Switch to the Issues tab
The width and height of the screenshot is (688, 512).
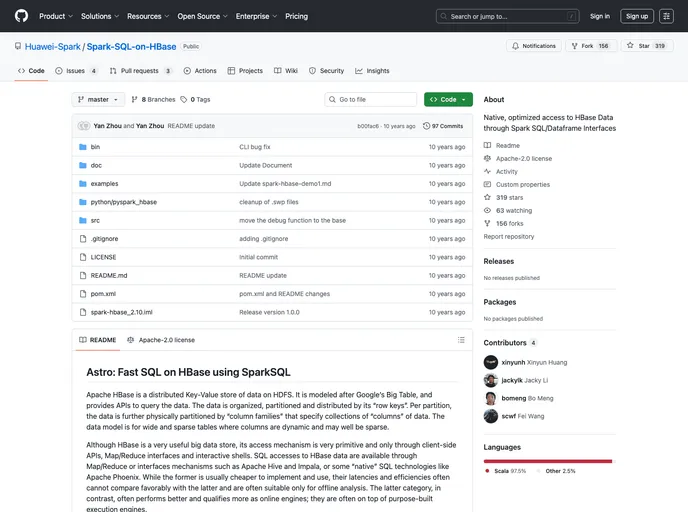[76, 71]
